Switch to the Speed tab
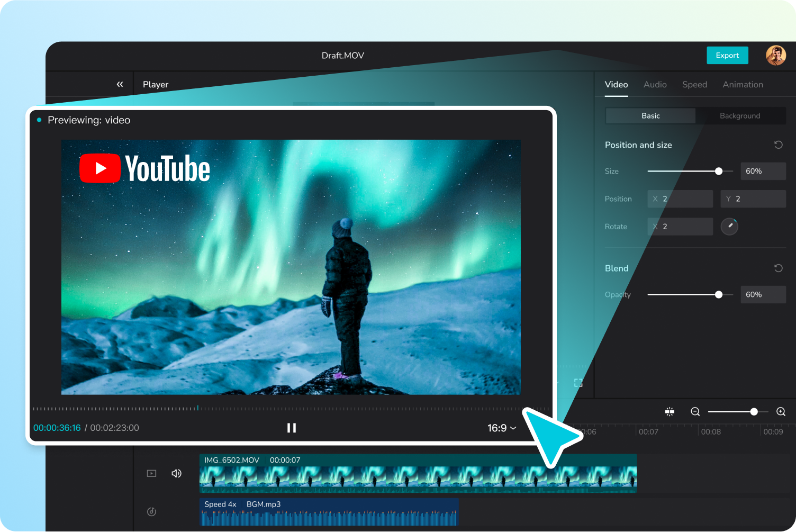The width and height of the screenshot is (796, 532). (x=694, y=84)
